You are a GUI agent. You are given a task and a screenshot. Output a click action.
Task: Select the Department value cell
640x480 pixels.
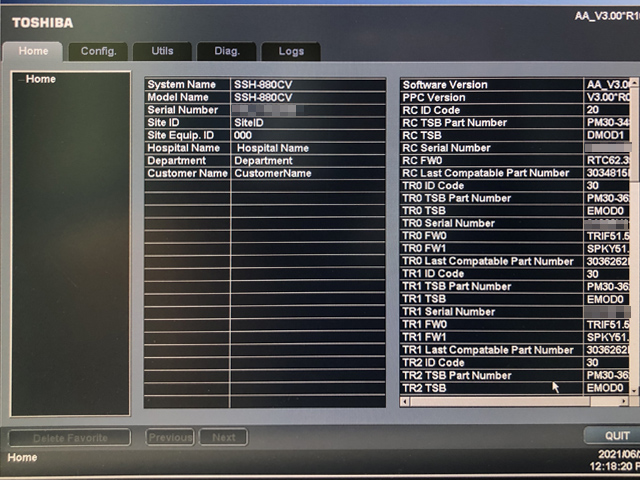(x=308, y=160)
